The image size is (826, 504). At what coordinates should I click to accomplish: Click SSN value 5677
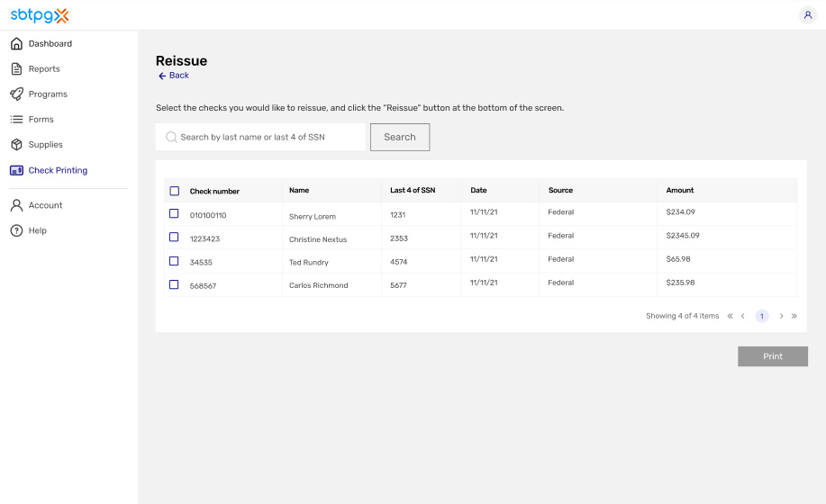398,285
